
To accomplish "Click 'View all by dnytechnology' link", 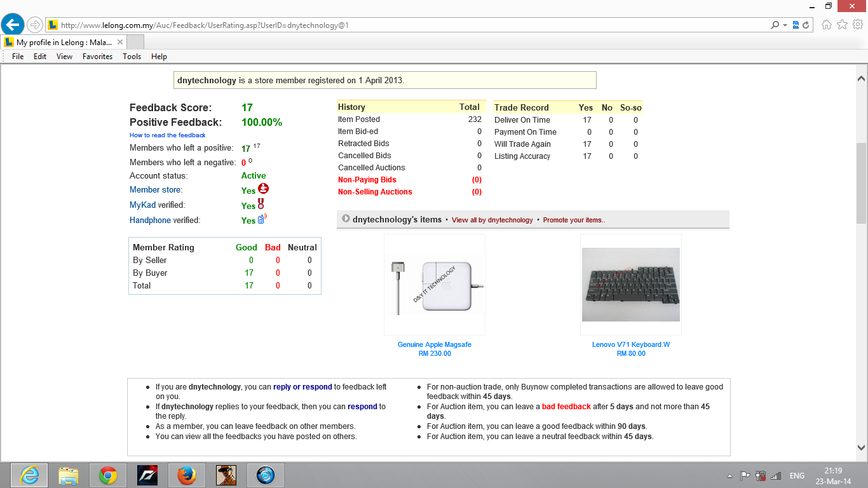I will pyautogui.click(x=492, y=220).
